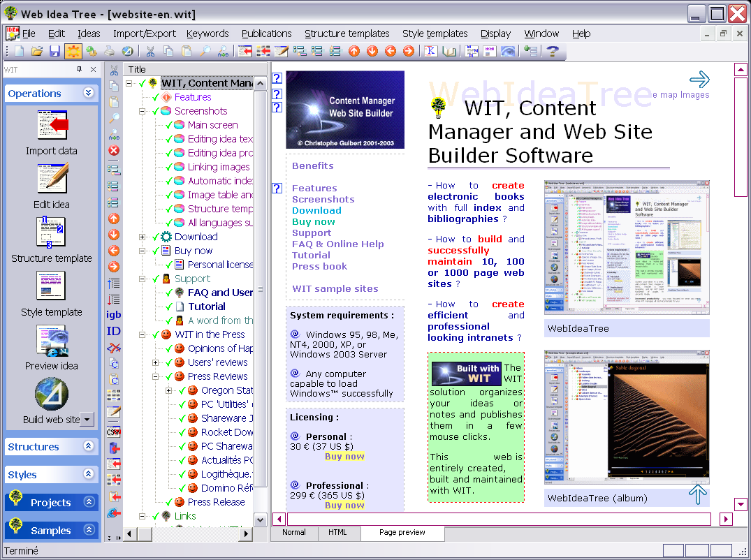Click the 'igb' icon in vertical toolbar
Image resolution: width=751 pixels, height=560 pixels.
pyautogui.click(x=113, y=314)
